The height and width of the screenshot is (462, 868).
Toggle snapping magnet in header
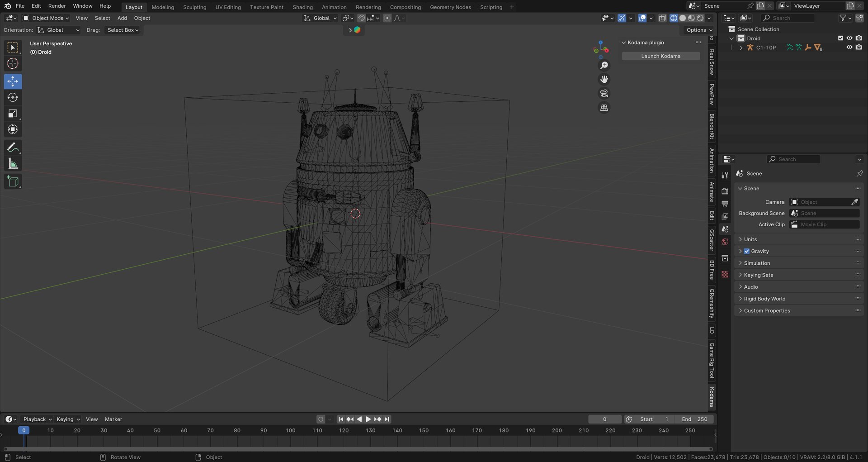[x=361, y=18]
